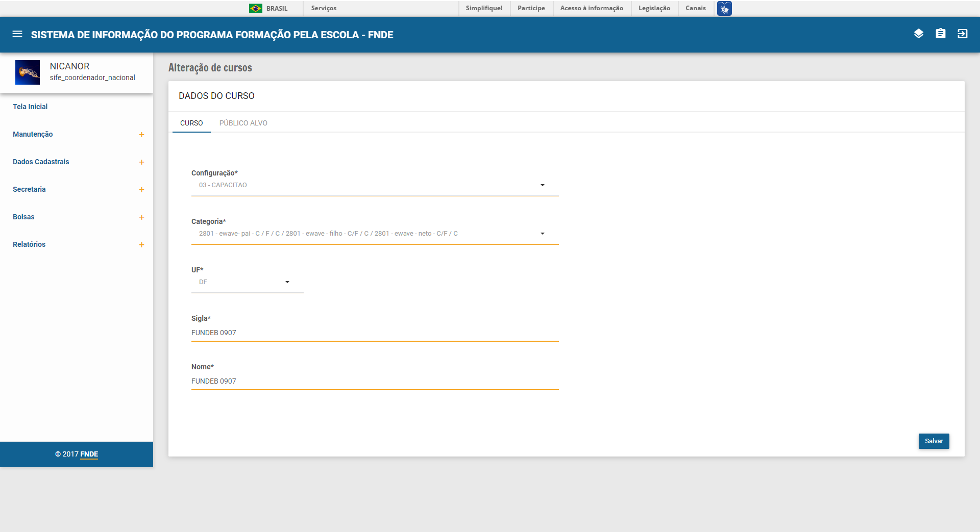The height and width of the screenshot is (532, 980).
Task: Click the Brazil flag icon
Action: (255, 9)
